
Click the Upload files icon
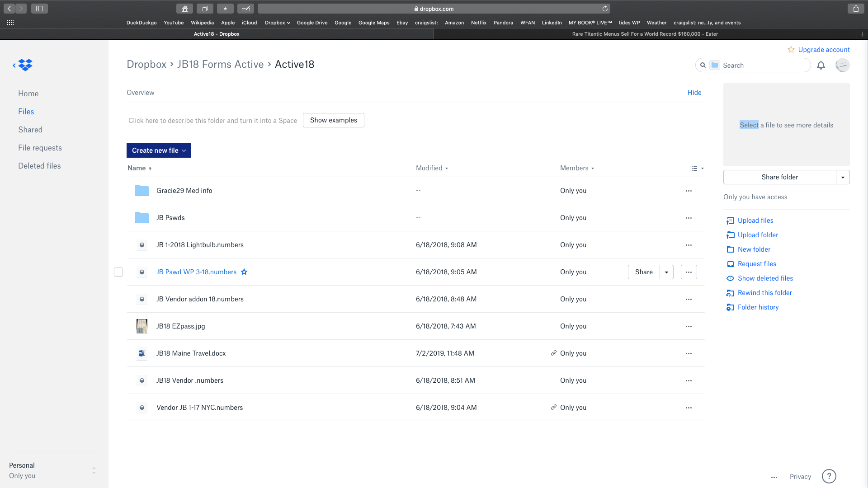730,221
